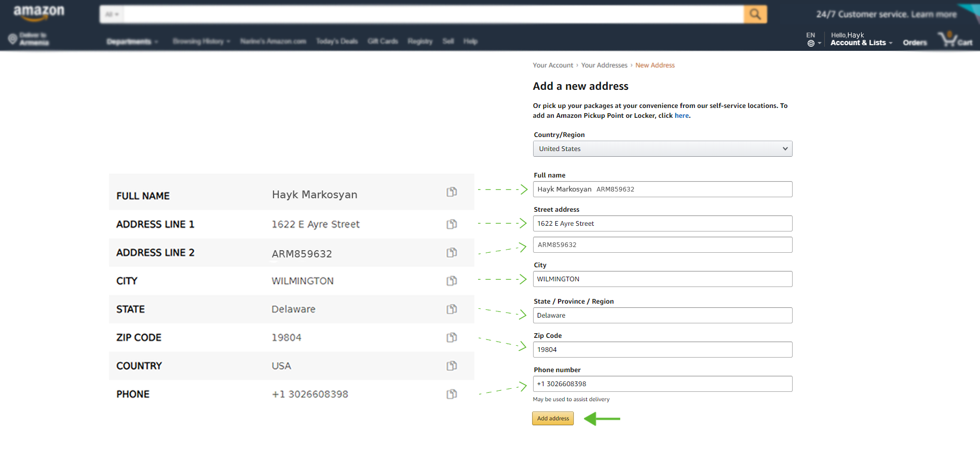
Task: Copy the Phone value +1 3026608398
Action: point(452,394)
